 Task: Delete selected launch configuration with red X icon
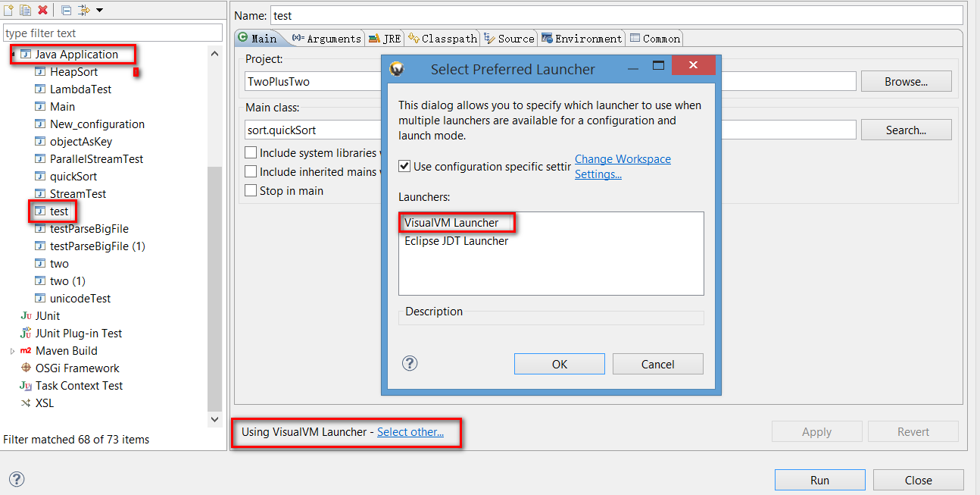pyautogui.click(x=43, y=10)
